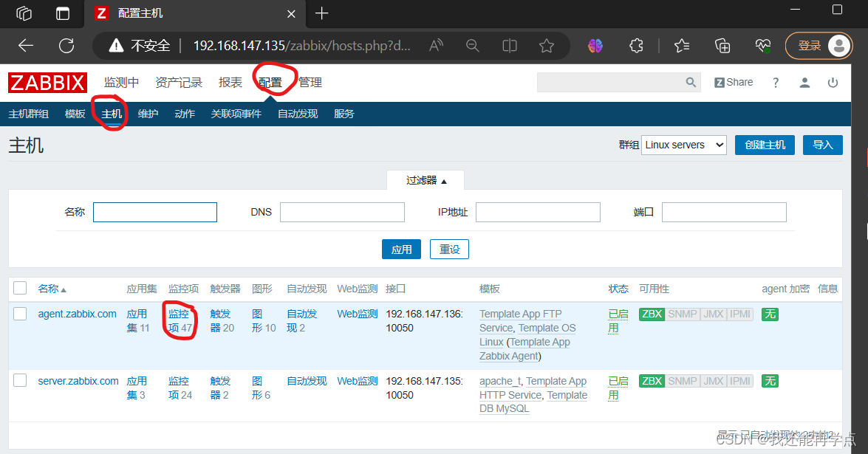This screenshot has width=868, height=454.
Task: Sort hosts by 状态 column
Action: [x=618, y=289]
